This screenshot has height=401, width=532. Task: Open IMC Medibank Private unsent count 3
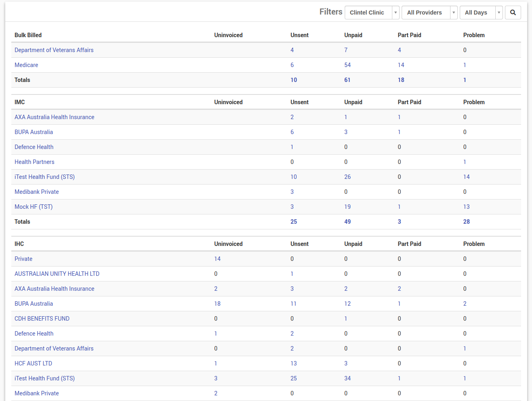(x=292, y=192)
